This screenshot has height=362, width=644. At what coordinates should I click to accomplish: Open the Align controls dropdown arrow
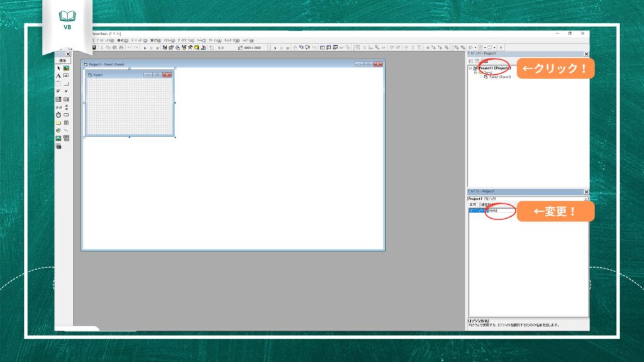[475, 48]
